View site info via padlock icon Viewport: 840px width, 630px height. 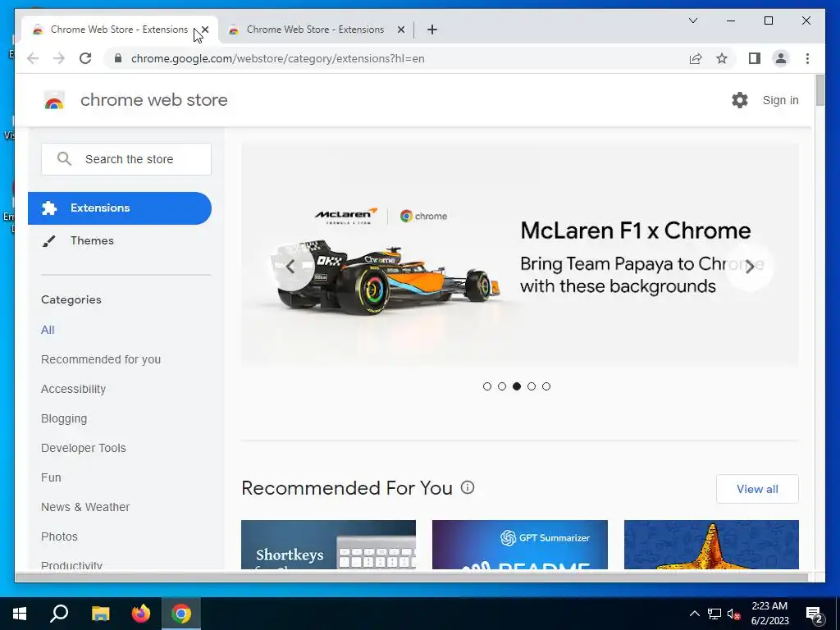pyautogui.click(x=118, y=58)
